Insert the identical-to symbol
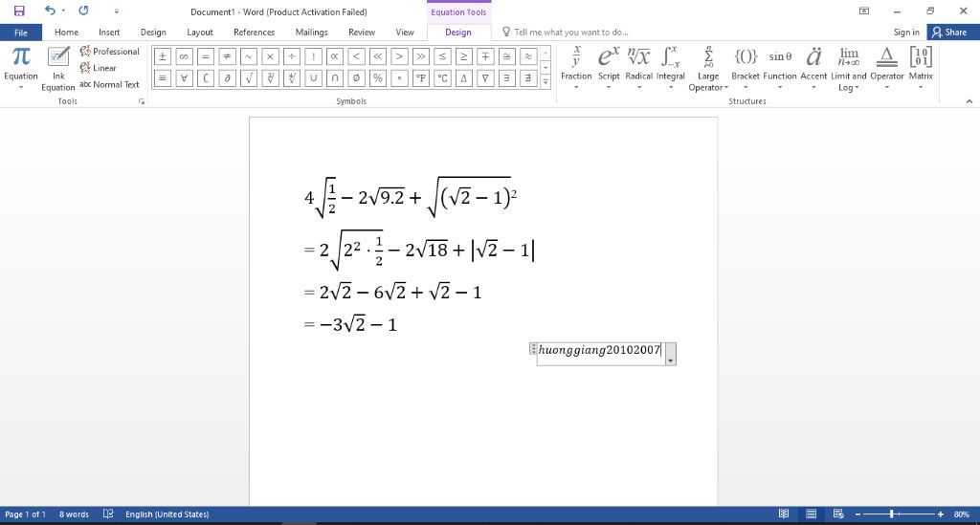This screenshot has width=980, height=525. point(163,78)
